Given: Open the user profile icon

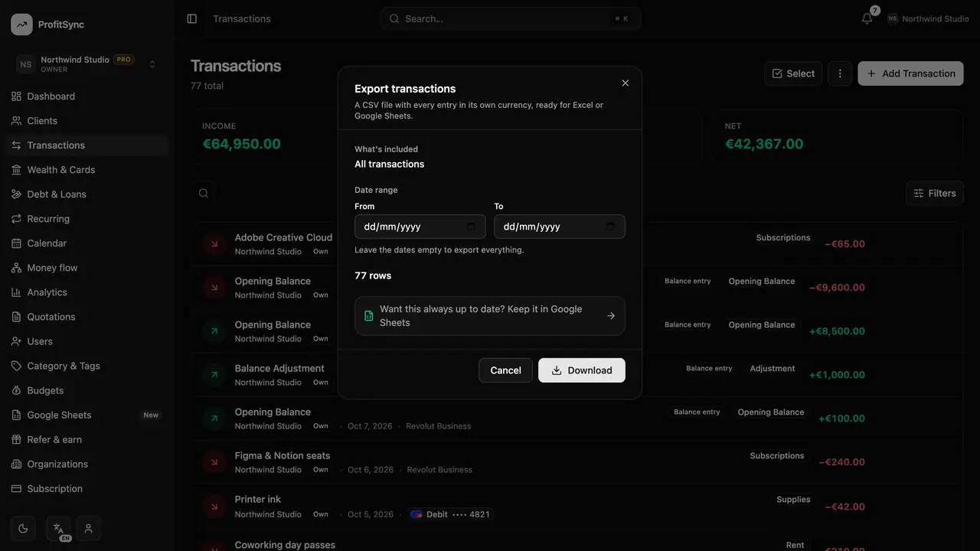Looking at the screenshot, I should tap(89, 528).
